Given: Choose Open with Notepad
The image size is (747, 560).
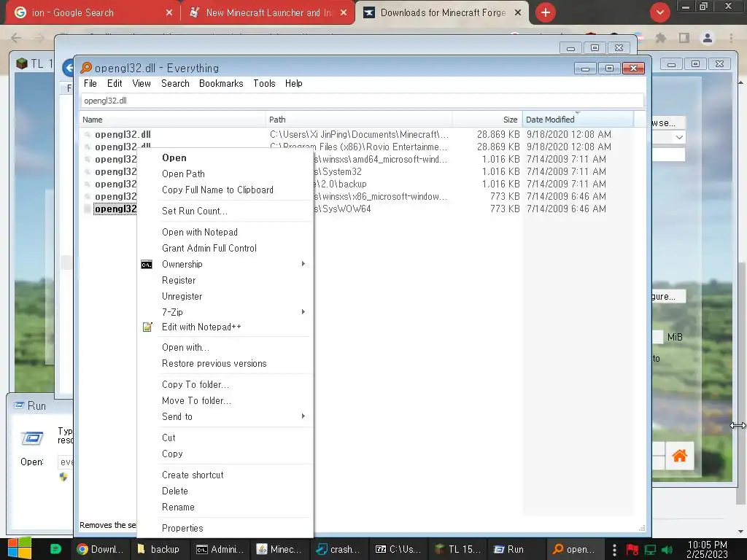Looking at the screenshot, I should (200, 232).
